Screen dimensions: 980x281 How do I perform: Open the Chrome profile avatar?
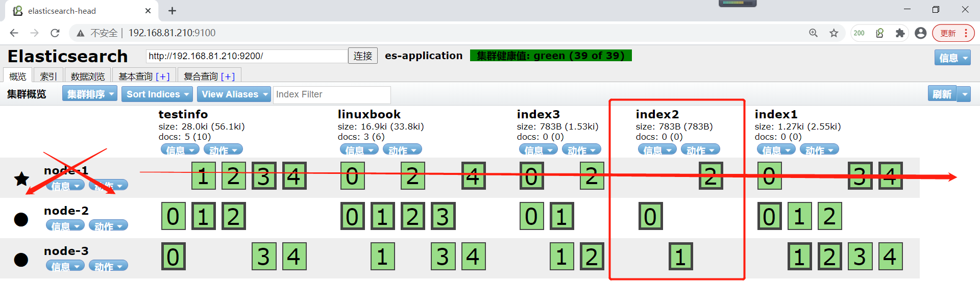(921, 33)
